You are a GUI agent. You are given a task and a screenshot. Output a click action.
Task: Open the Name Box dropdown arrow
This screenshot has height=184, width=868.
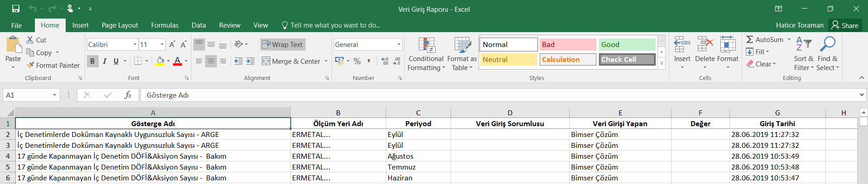pyautogui.click(x=54, y=95)
